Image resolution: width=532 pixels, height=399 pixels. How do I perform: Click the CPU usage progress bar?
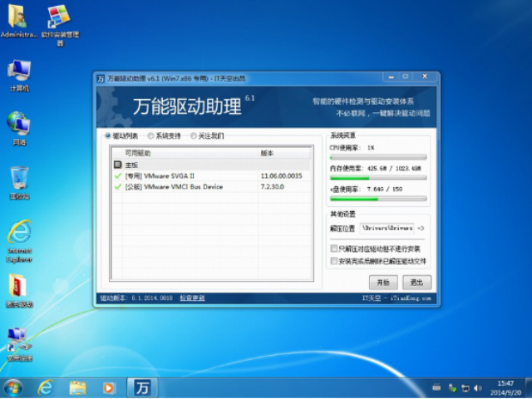click(x=378, y=157)
